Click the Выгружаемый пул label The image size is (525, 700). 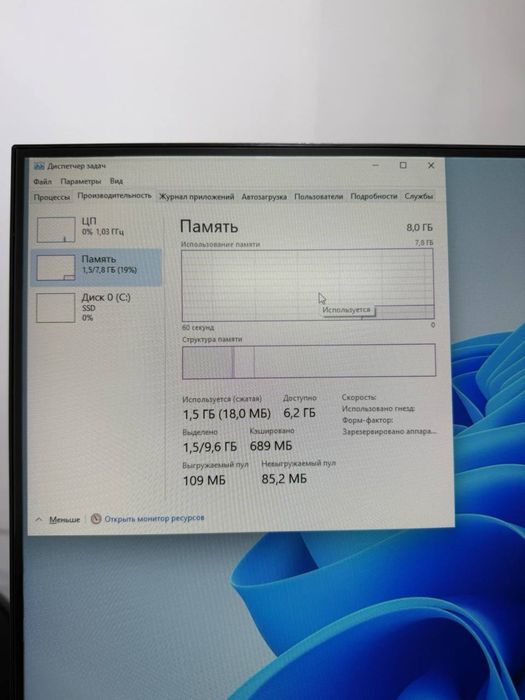pyautogui.click(x=215, y=465)
